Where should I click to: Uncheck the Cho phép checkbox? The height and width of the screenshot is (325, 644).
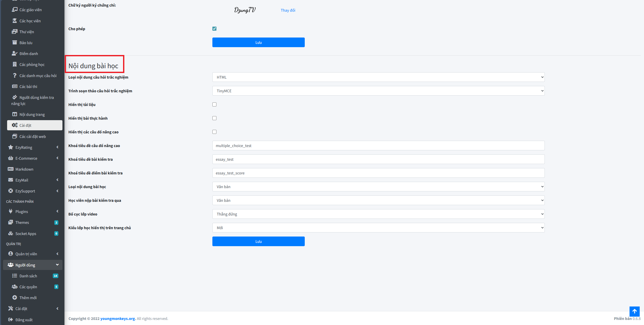pyautogui.click(x=214, y=29)
